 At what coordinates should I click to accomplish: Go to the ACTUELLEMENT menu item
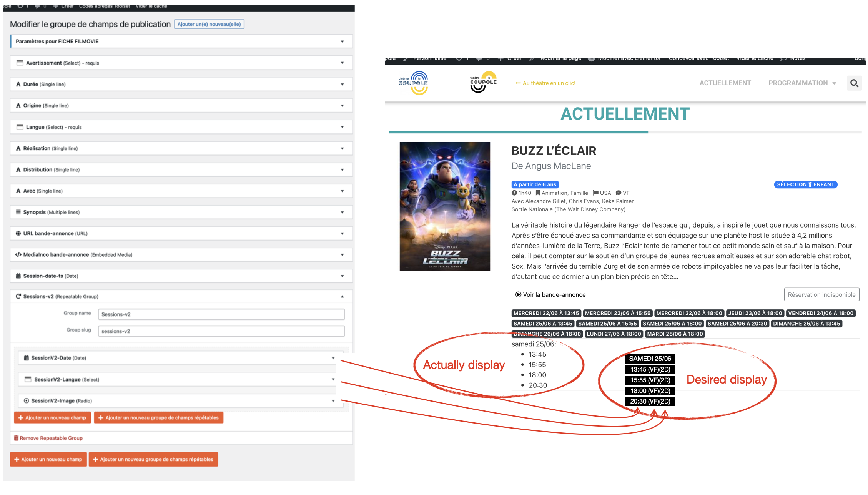pos(725,83)
